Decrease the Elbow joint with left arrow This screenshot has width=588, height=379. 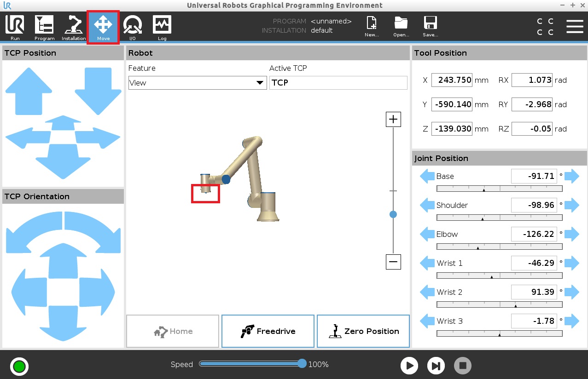pyautogui.click(x=427, y=234)
